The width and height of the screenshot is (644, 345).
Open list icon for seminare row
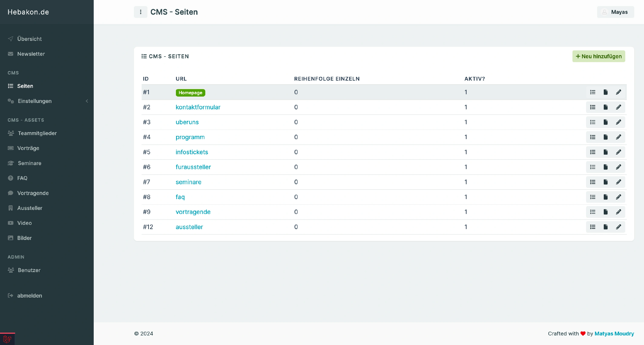(592, 182)
